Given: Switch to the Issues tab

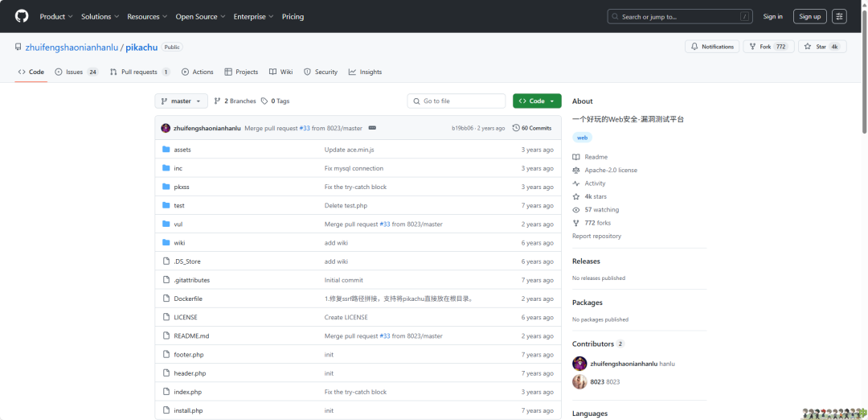Looking at the screenshot, I should [76, 72].
